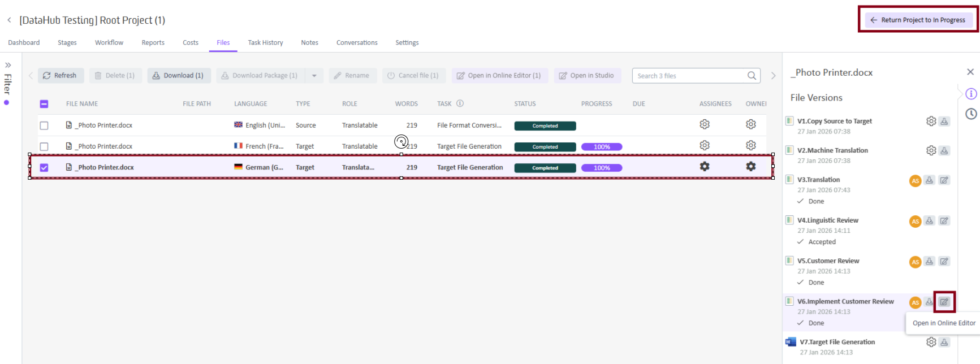Viewport: 980px width, 364px height.
Task: Download the V3.Translation file version
Action: tap(929, 180)
